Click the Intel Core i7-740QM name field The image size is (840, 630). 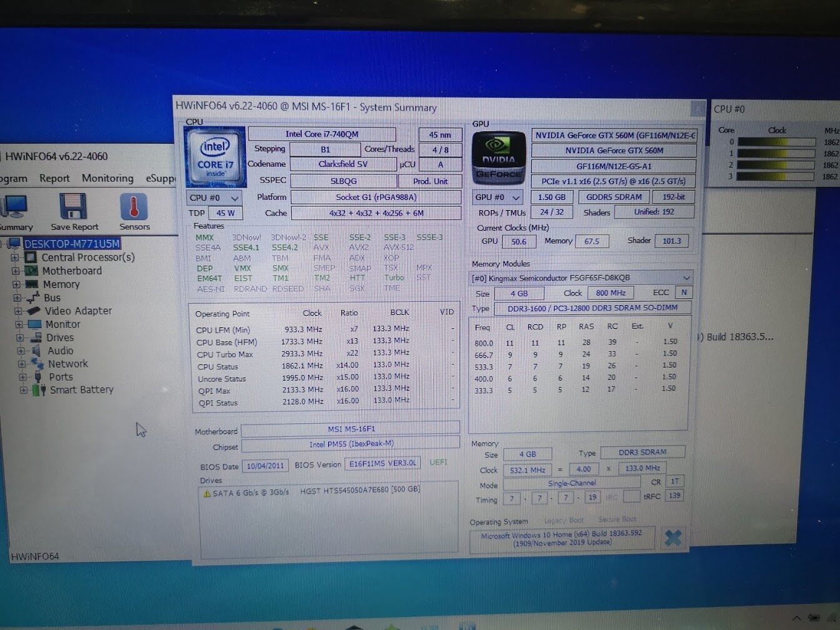pyautogui.click(x=322, y=134)
